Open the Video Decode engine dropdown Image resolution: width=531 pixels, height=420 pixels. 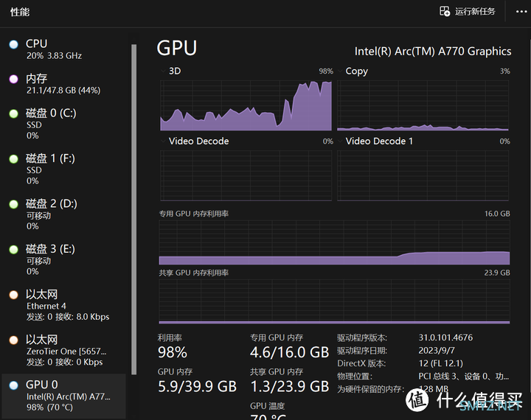(x=163, y=141)
